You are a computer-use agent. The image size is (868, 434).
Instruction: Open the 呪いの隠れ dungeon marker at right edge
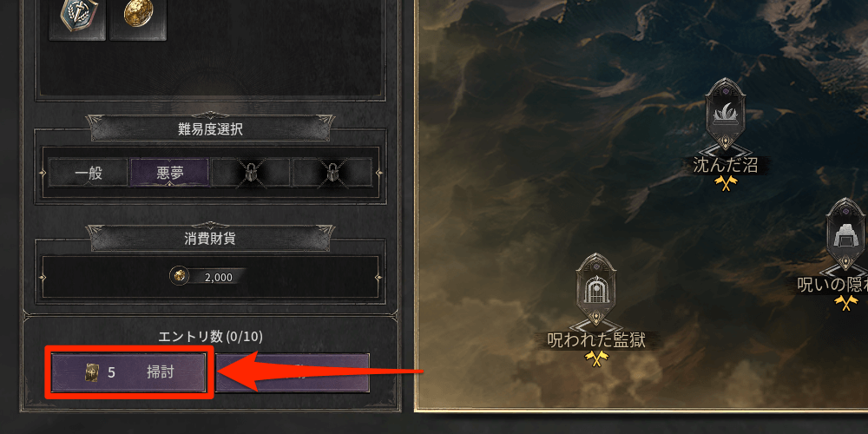click(x=847, y=236)
